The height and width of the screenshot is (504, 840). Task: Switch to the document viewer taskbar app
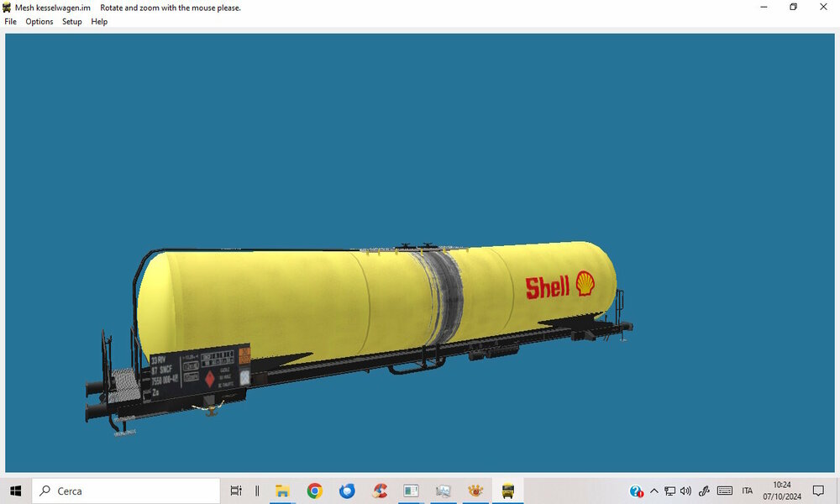pos(412,491)
